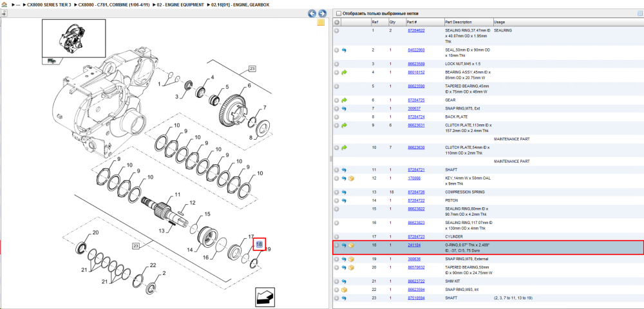Screen dimensions: 644x309
Task: Click the pin icon at the diagram's top-left
Action: coord(4,13)
